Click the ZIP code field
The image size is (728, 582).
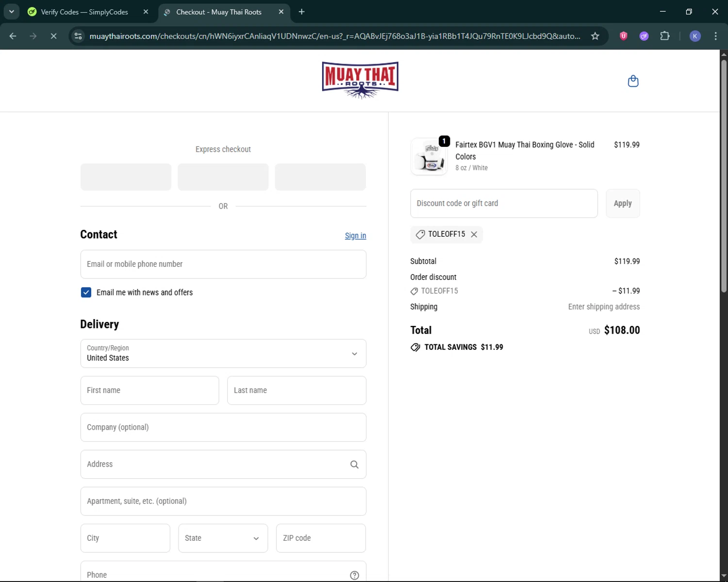pyautogui.click(x=321, y=538)
